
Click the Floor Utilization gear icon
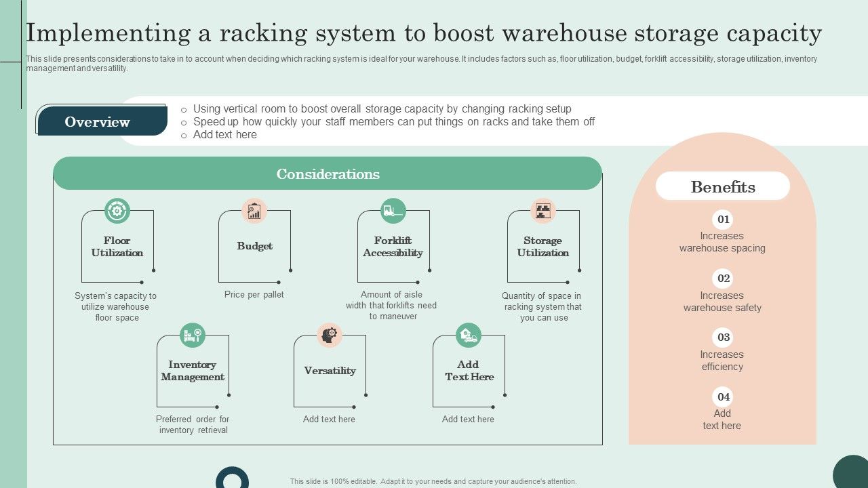(x=117, y=211)
